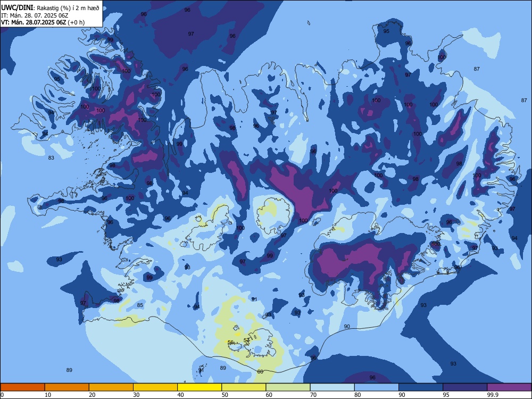Click the '99.9' label under the colour scale

(x=493, y=395)
